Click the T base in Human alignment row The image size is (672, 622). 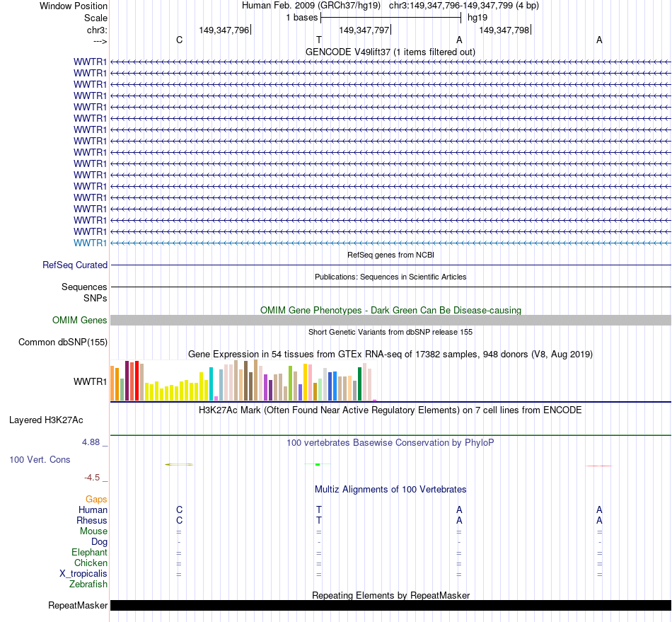319,509
